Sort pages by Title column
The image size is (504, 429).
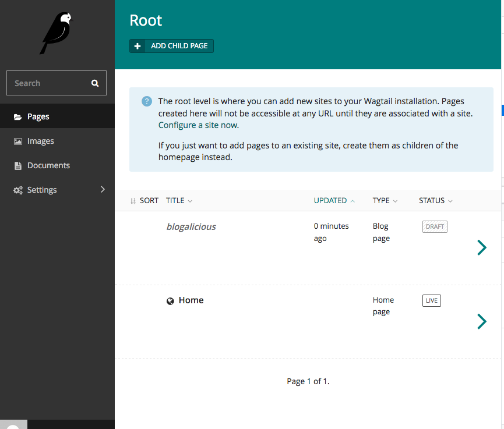pyautogui.click(x=179, y=201)
